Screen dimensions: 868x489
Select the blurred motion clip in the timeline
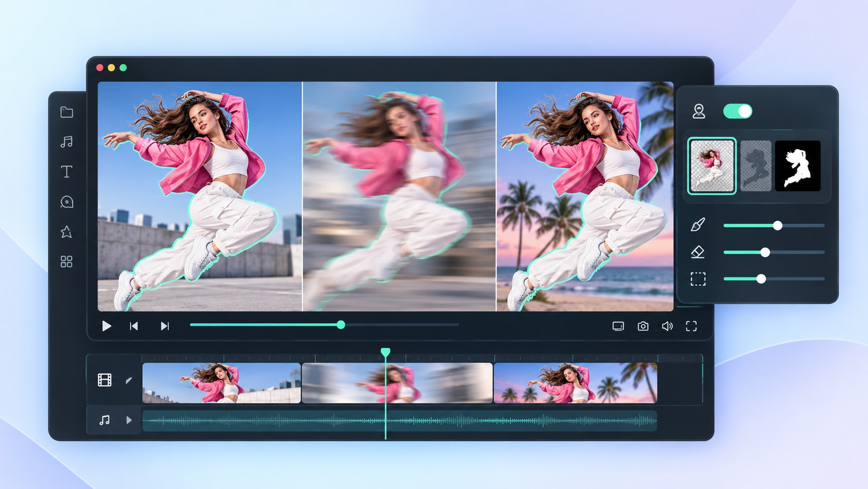[x=397, y=383]
